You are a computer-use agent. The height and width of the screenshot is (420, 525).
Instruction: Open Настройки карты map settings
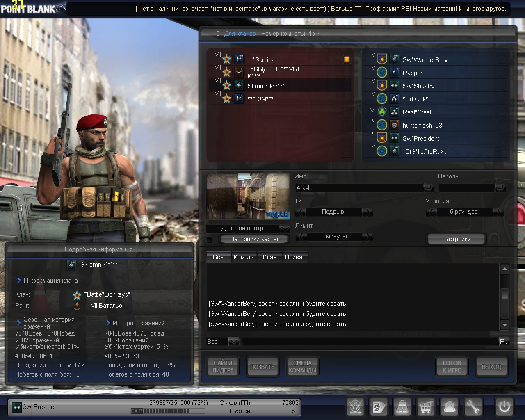pos(254,239)
